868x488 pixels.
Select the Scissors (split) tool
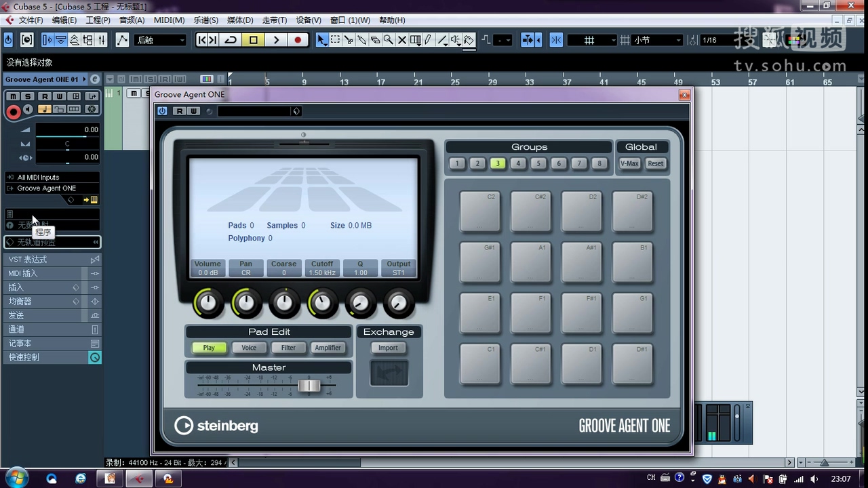(349, 39)
